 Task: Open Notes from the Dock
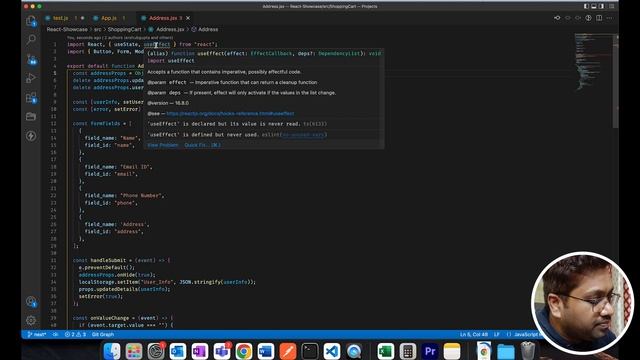452,351
